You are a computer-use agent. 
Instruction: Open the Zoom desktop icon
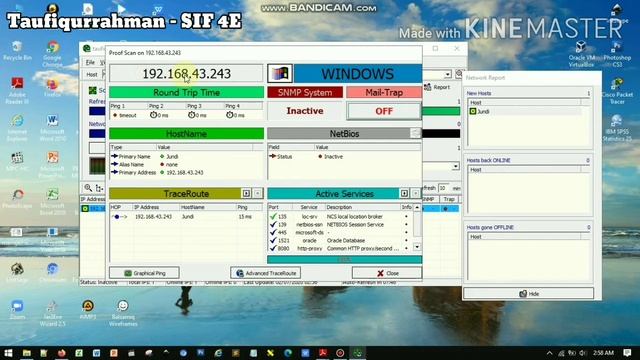17,309
